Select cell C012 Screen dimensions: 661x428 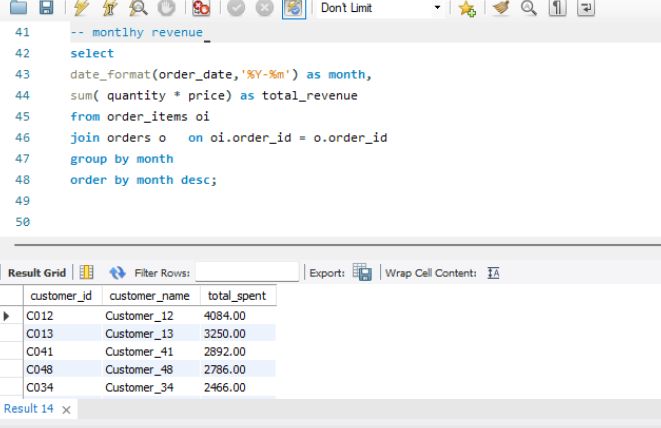point(62,316)
